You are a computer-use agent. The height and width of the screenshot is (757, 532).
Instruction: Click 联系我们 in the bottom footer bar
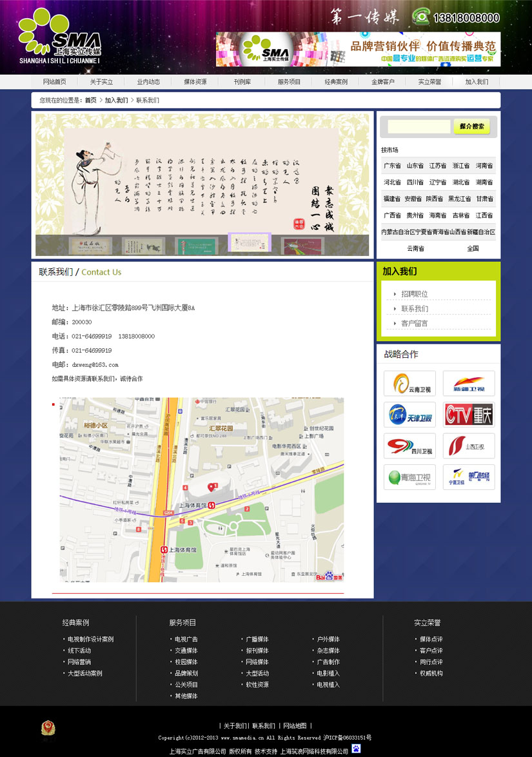[x=264, y=725]
